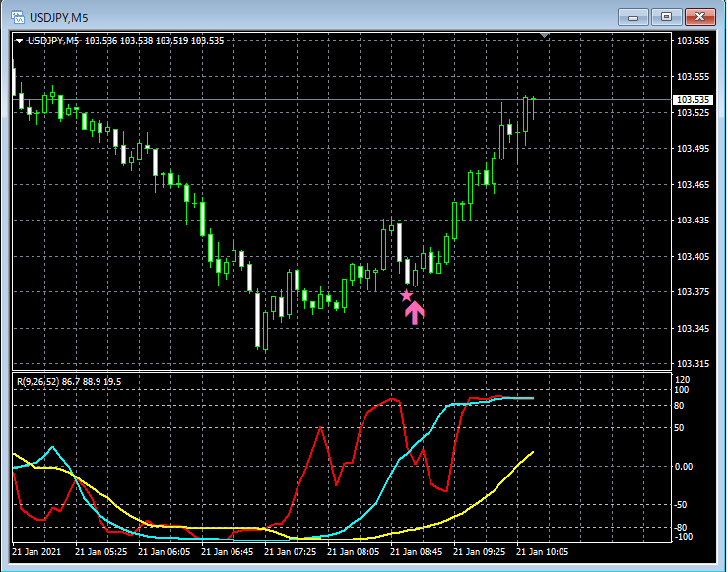Click the current price label 103.535
728x572 pixels.
click(x=692, y=100)
